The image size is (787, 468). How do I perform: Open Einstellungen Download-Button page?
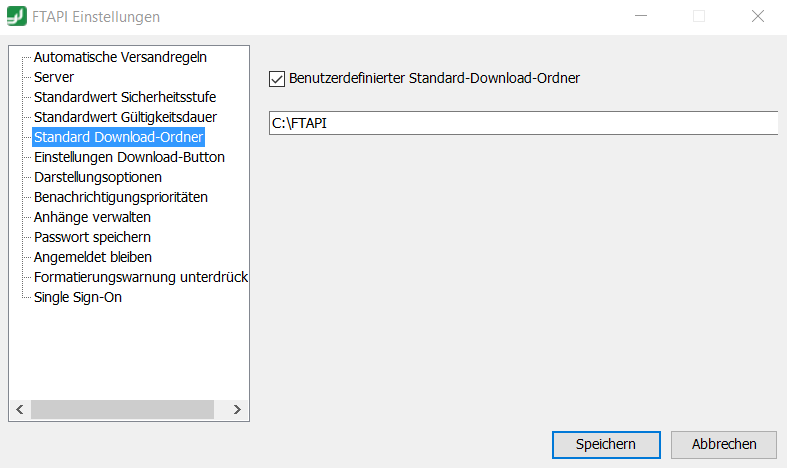(129, 157)
